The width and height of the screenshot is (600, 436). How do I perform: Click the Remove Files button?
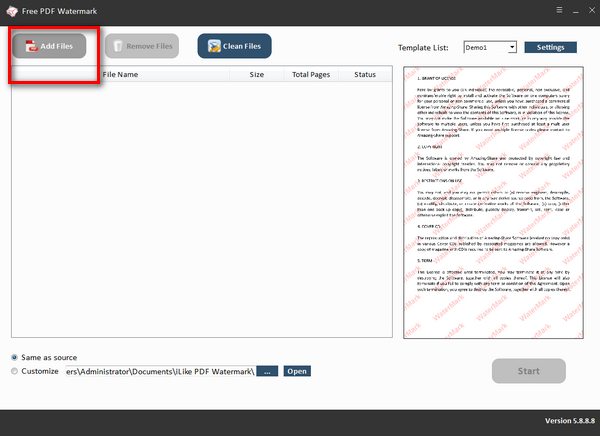[142, 46]
